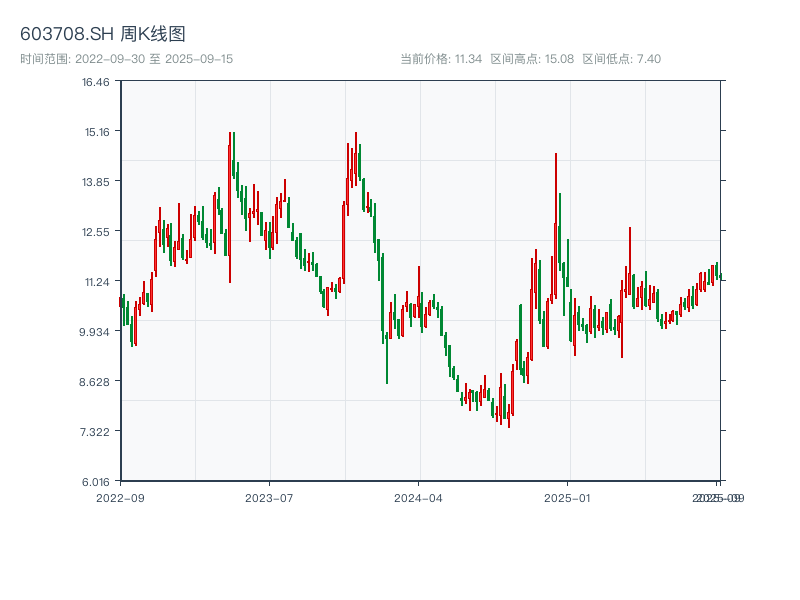This screenshot has width=800, height=600.
Task: Click y-axis value 8.628
Action: pos(94,382)
